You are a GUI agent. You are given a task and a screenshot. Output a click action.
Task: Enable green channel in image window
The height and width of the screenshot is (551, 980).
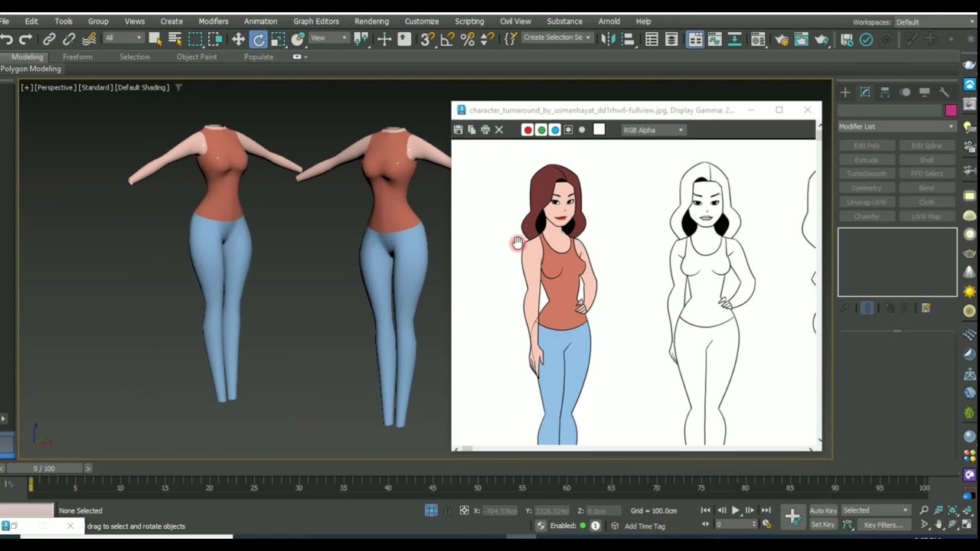pos(541,130)
